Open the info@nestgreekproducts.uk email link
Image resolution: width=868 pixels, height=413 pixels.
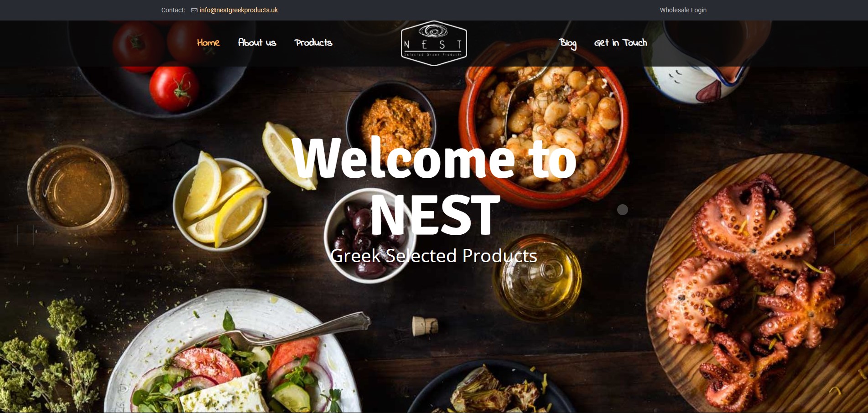coord(239,10)
